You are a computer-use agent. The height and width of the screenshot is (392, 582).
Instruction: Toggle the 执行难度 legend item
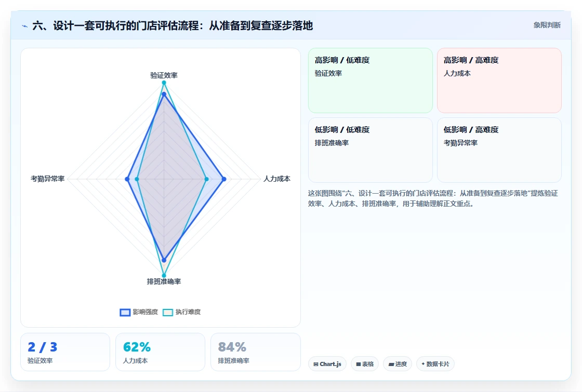(x=182, y=312)
